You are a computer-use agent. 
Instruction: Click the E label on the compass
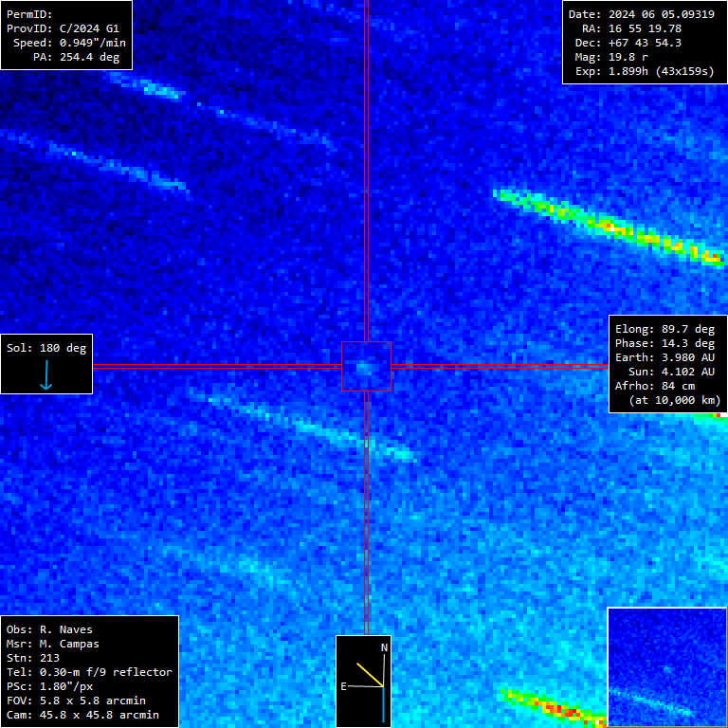[x=343, y=686]
